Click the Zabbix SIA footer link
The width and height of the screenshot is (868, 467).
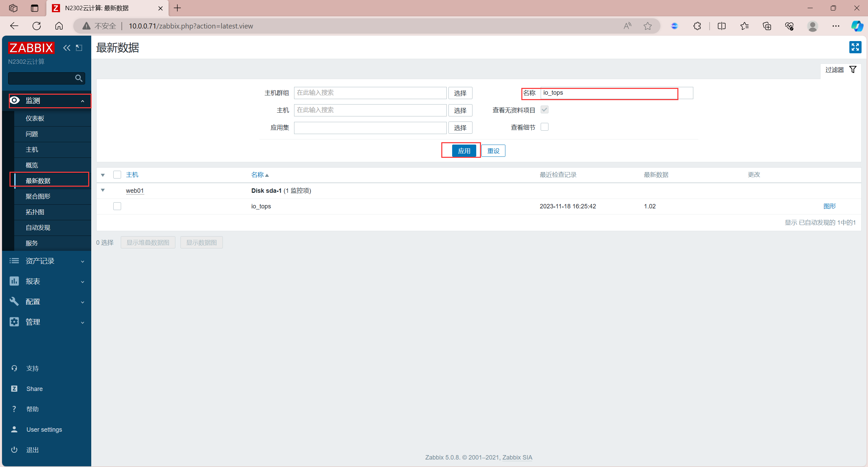click(x=517, y=457)
